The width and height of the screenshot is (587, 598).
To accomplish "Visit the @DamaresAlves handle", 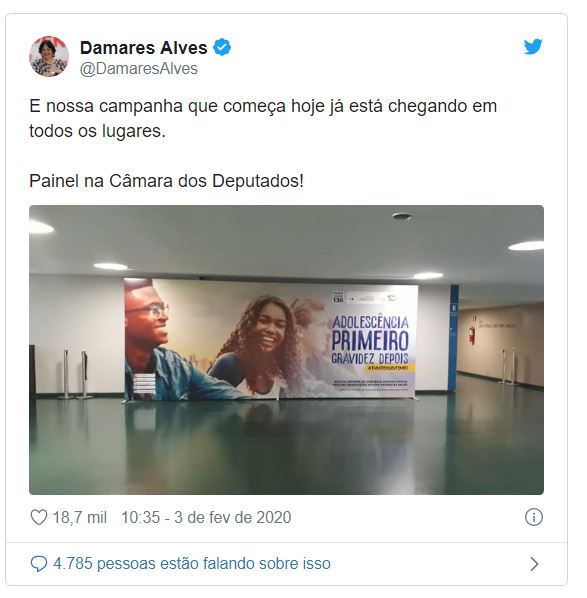I will (x=138, y=69).
